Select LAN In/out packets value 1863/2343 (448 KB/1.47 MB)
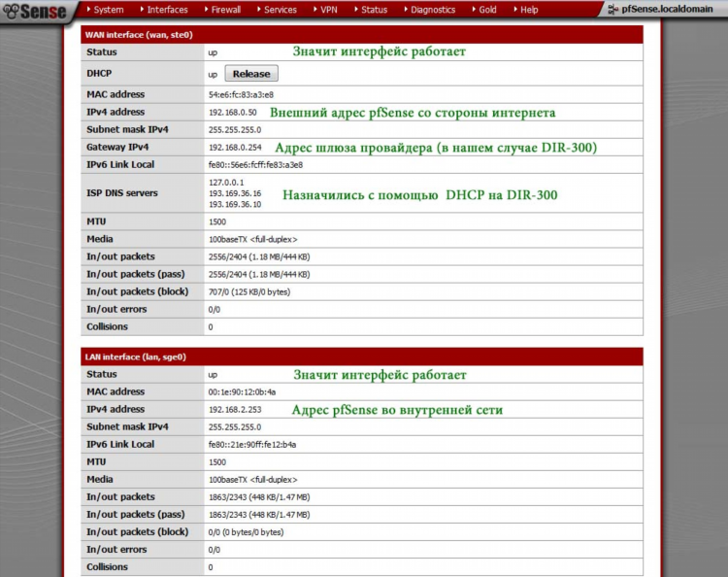Screen dimensions: 728x577 click(259, 497)
